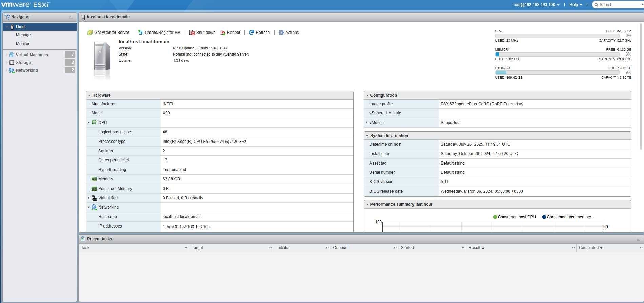Open the Queued column dropdown
Screen dimensions: 644x303
[395, 248]
